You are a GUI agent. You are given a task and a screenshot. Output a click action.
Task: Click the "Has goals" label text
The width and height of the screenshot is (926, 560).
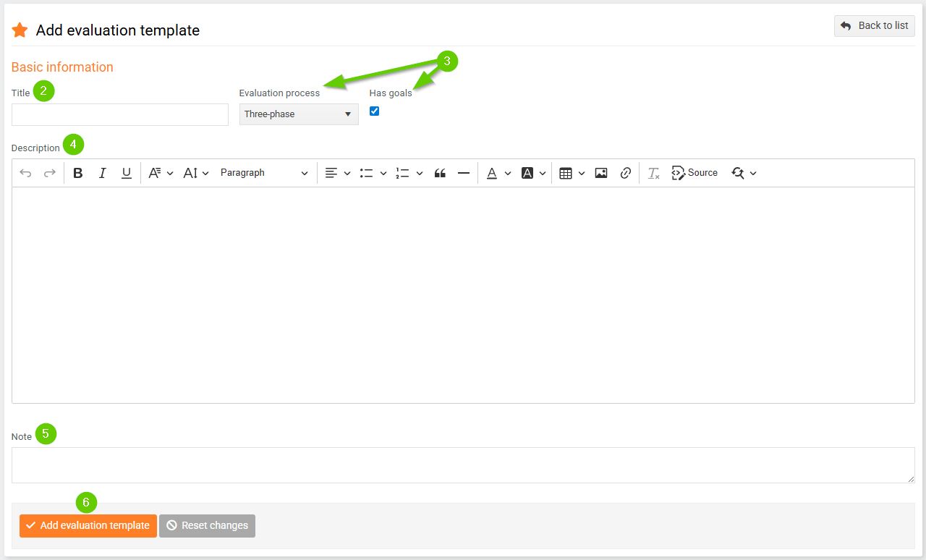[x=391, y=93]
